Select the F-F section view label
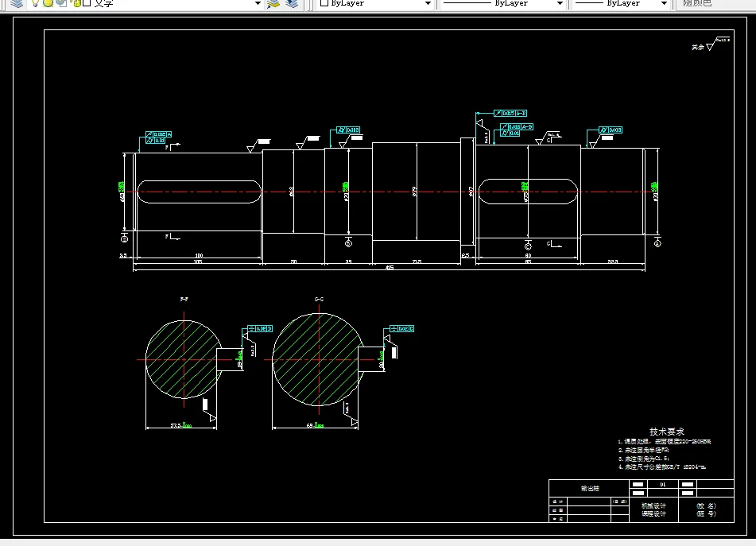Screen dimensions: 756x546 184,300
